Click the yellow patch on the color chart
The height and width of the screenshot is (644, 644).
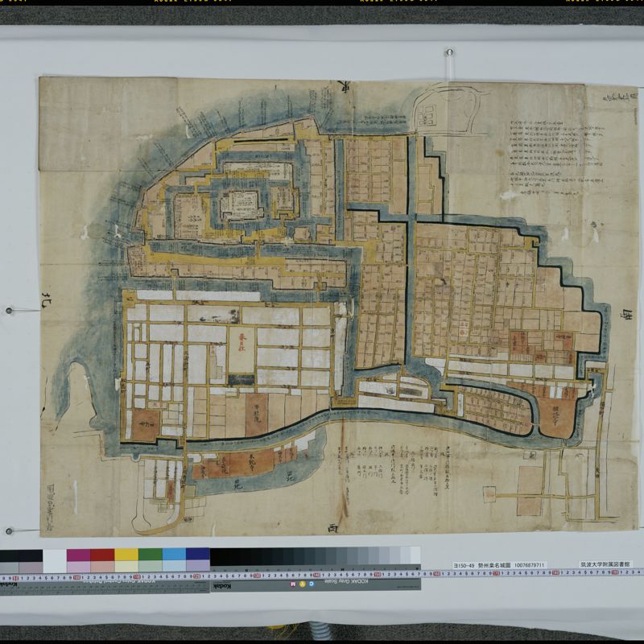click(x=126, y=555)
